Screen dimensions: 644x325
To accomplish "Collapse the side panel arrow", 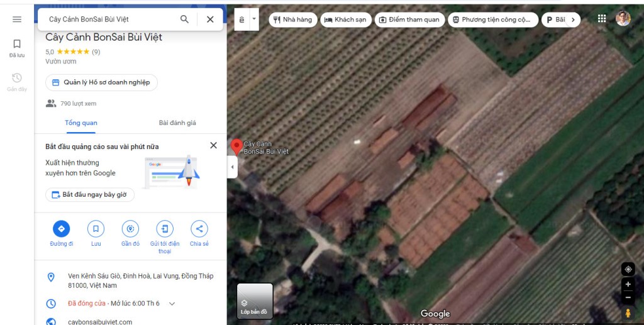I will (x=232, y=167).
